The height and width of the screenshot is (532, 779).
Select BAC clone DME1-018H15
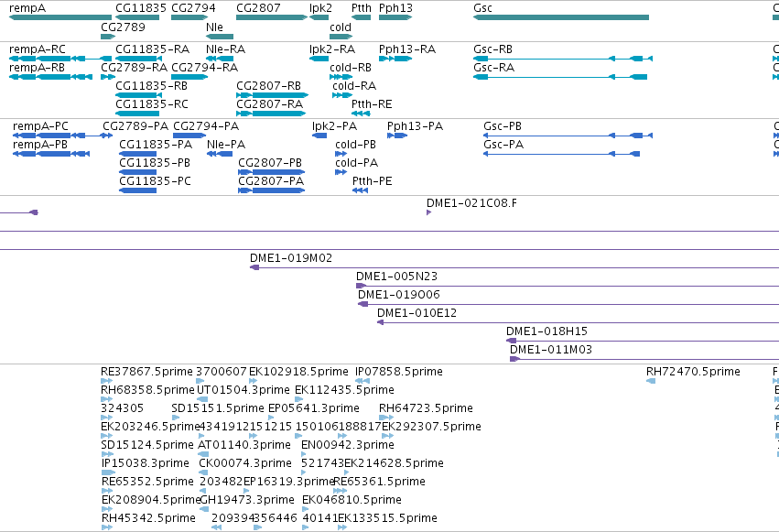(643, 341)
